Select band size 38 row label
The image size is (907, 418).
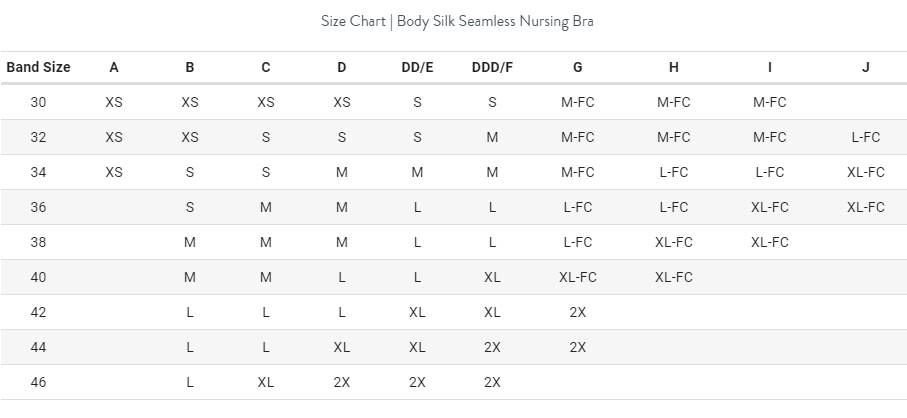(x=38, y=242)
